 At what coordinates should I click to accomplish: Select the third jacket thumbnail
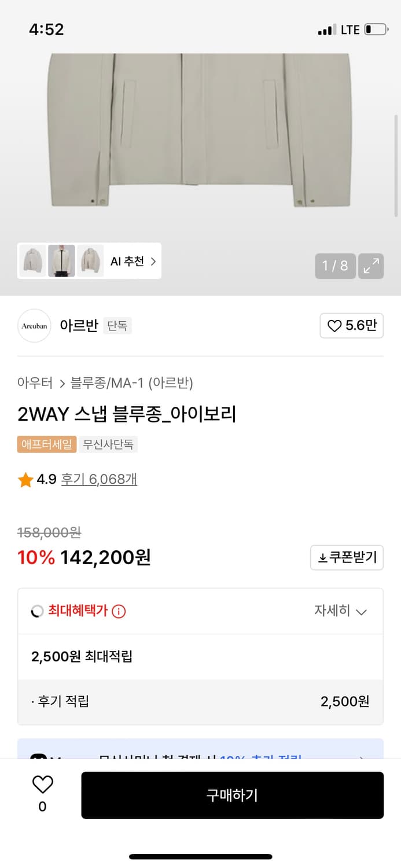point(90,261)
